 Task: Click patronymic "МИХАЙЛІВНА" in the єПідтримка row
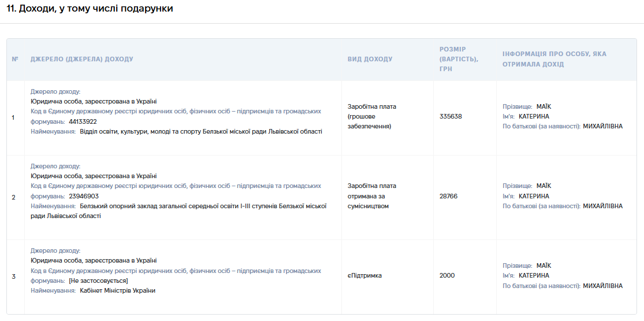(602, 286)
